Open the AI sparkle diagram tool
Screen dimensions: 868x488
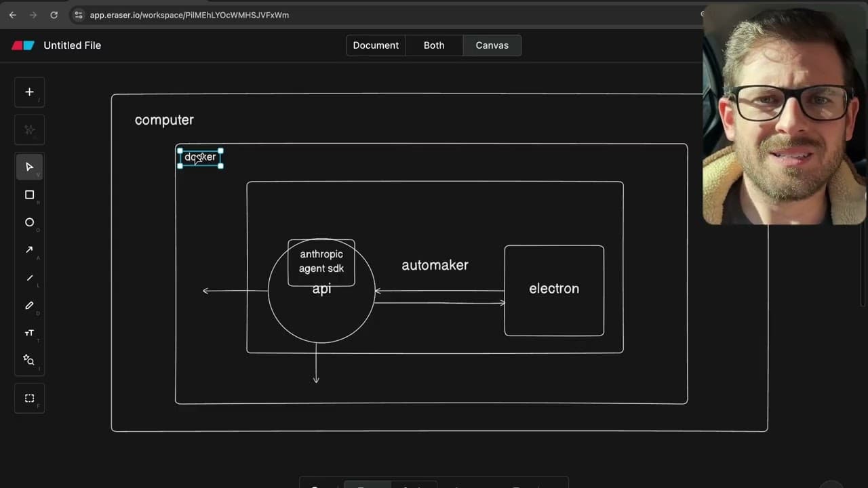pyautogui.click(x=29, y=129)
